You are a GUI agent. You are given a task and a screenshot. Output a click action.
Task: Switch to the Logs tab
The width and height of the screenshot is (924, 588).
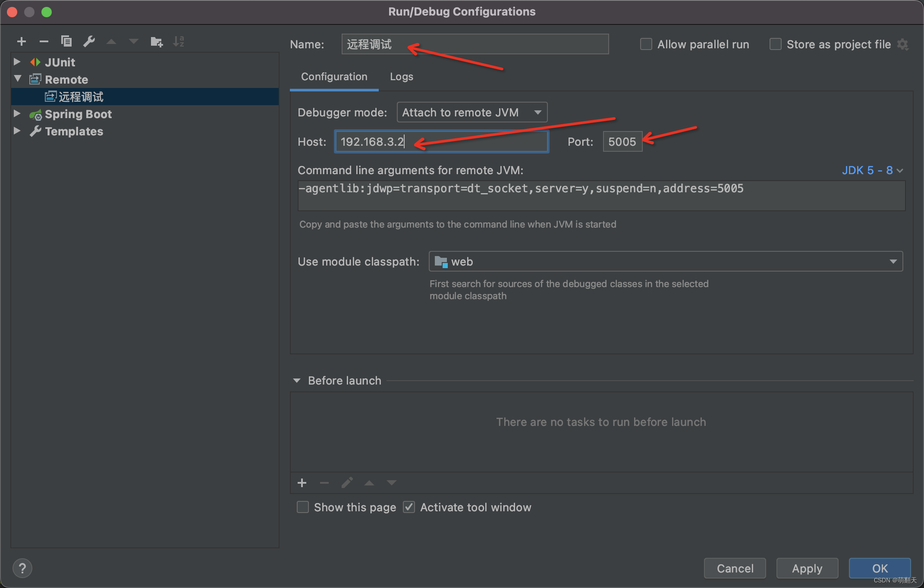coord(401,76)
